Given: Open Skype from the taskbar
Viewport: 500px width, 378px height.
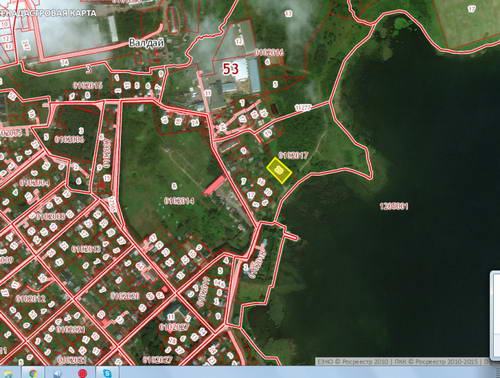Looking at the screenshot, I should tap(107, 373).
